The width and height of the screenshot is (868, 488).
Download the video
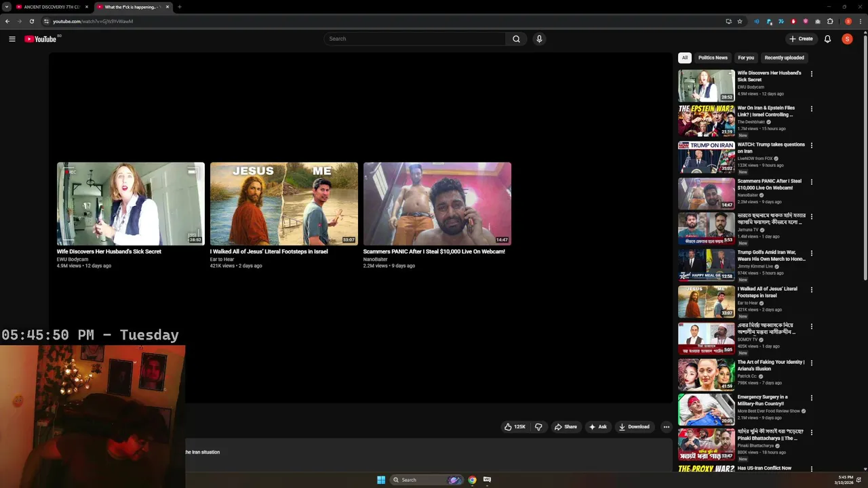[x=635, y=427]
